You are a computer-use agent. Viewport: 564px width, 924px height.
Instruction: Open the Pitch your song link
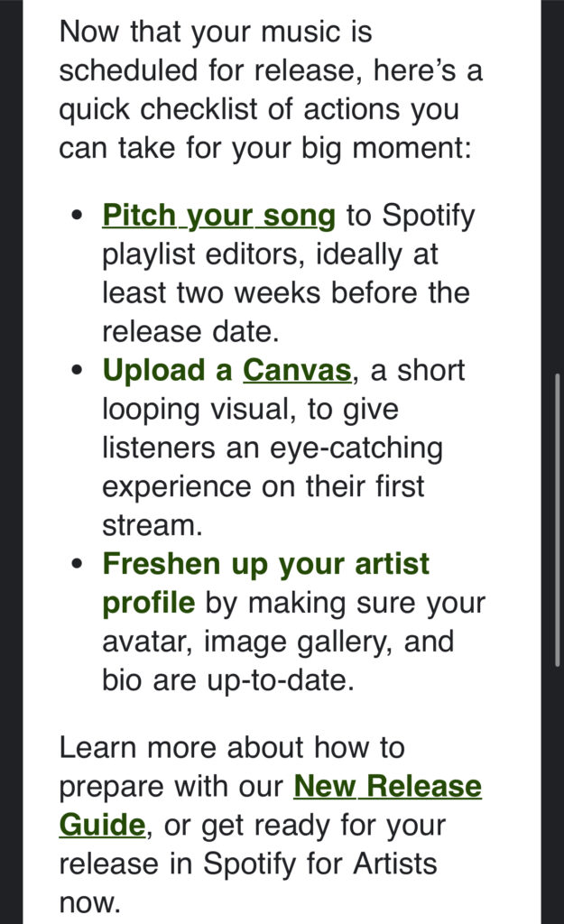click(218, 216)
